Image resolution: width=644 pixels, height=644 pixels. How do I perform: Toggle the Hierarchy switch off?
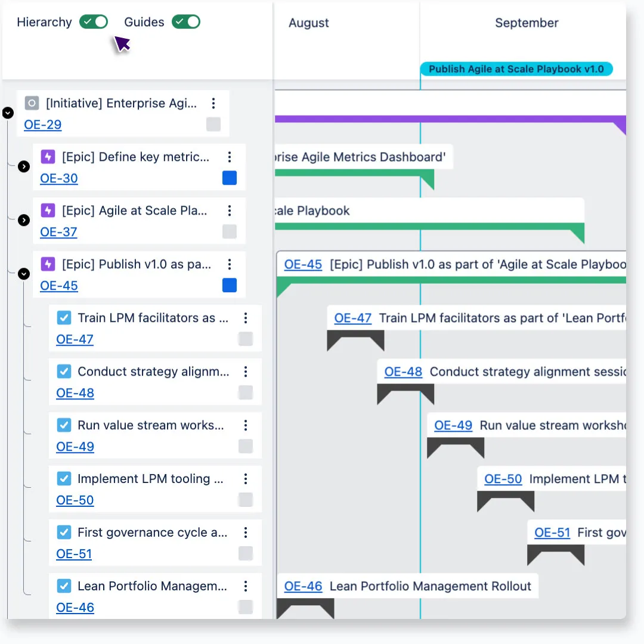94,22
